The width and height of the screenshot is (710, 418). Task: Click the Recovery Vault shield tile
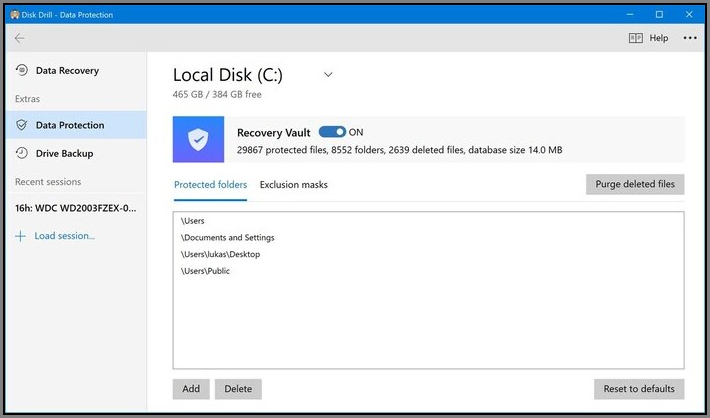[198, 139]
